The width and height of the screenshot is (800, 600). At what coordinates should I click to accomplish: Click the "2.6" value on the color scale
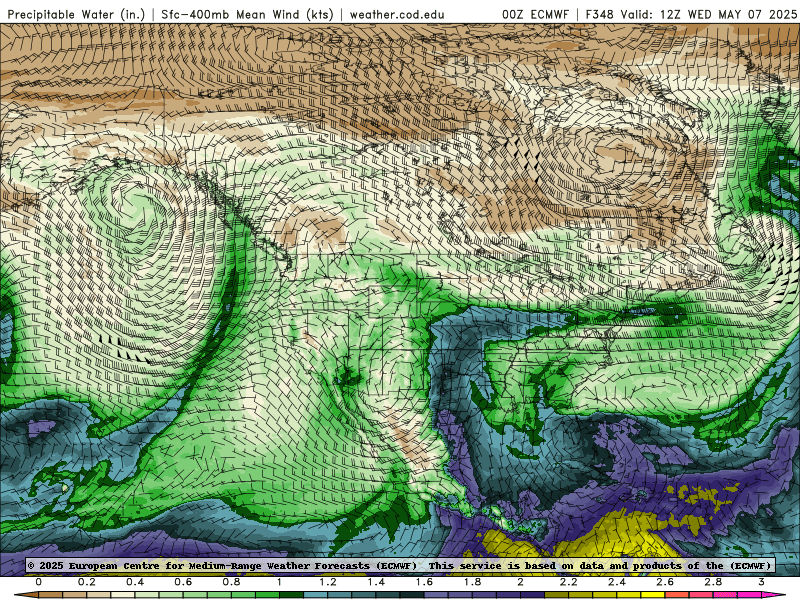point(665,582)
